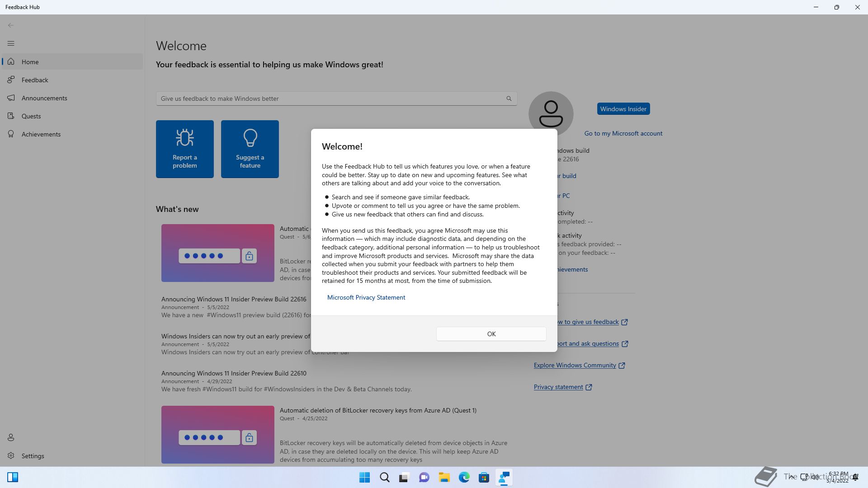
Task: Click the Windows Insider badge button
Action: 623,109
